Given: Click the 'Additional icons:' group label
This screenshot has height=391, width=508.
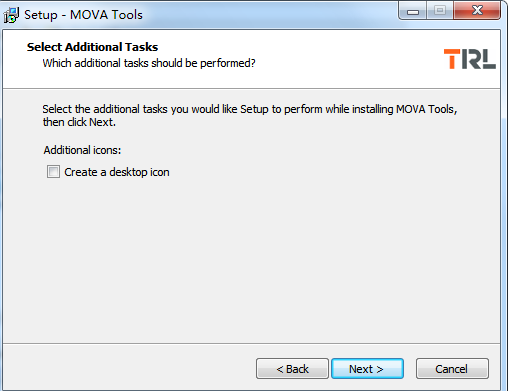Looking at the screenshot, I should 82,150.
